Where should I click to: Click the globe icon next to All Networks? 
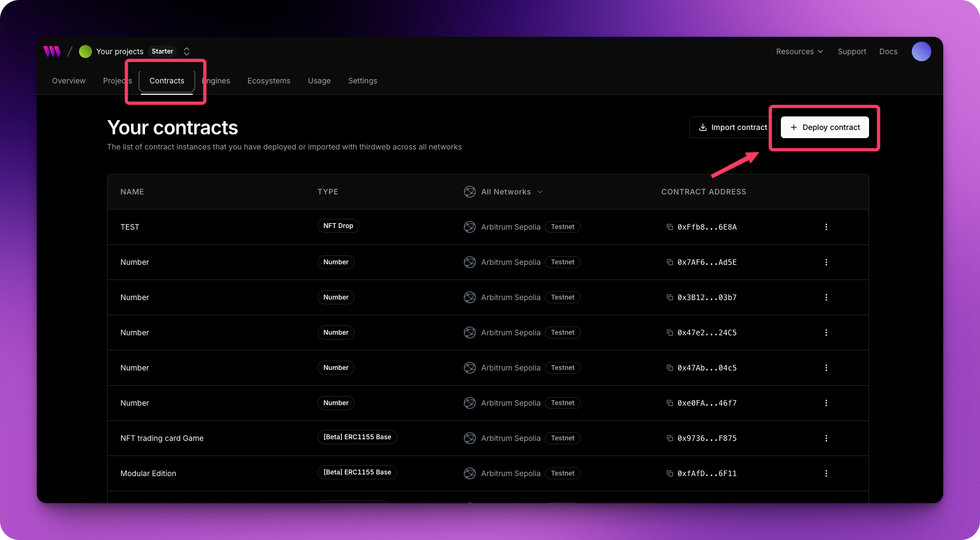[470, 192]
